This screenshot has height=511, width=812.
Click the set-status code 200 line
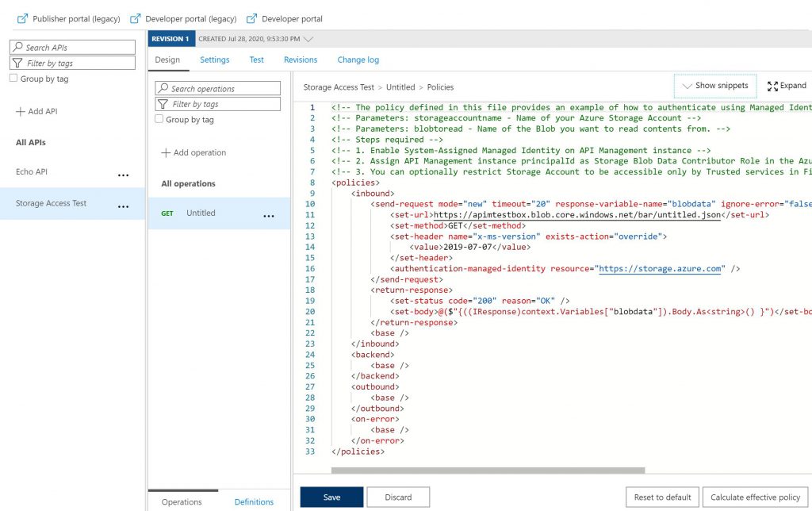(x=480, y=301)
